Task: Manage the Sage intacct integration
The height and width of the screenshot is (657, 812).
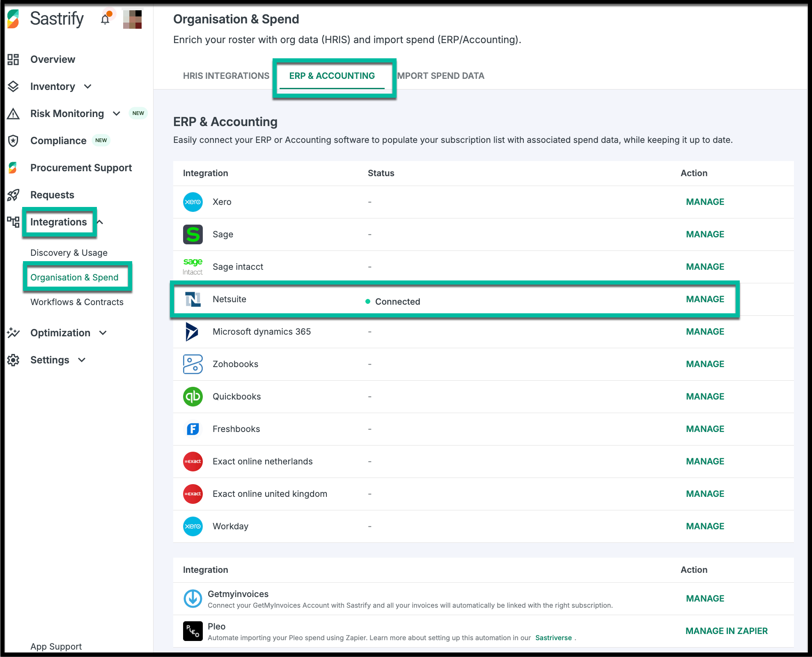Action: pyautogui.click(x=705, y=267)
